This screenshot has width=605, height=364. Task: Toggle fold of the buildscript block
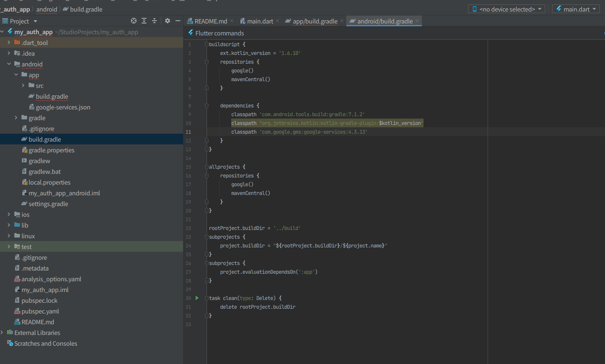click(207, 45)
